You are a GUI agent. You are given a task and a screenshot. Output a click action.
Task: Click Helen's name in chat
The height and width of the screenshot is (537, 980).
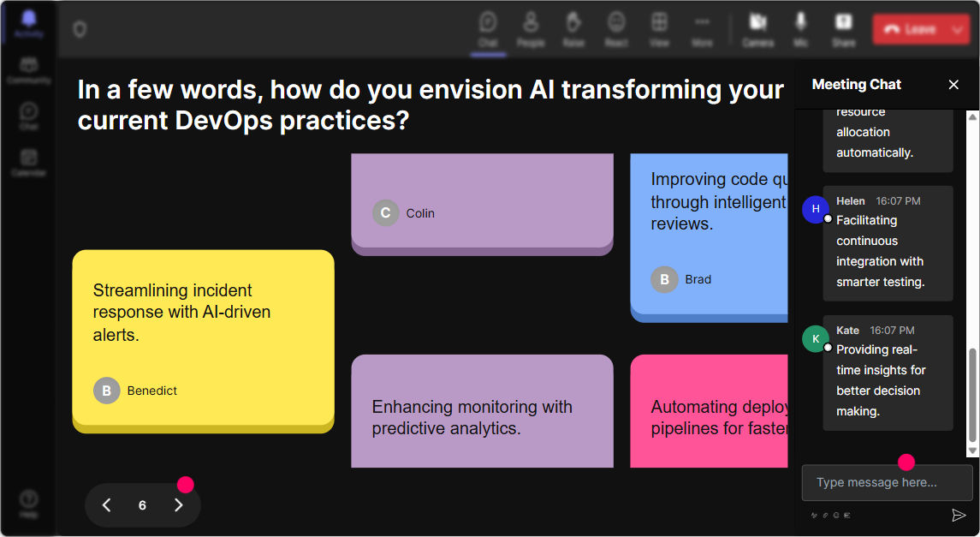[851, 200]
